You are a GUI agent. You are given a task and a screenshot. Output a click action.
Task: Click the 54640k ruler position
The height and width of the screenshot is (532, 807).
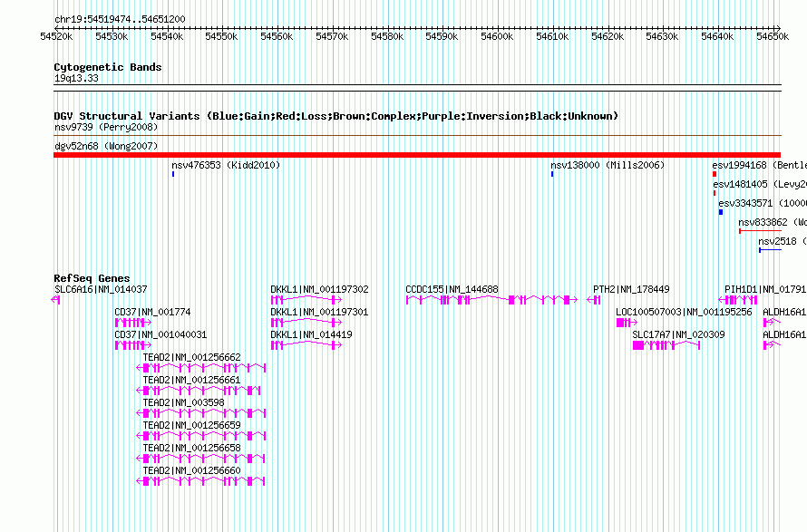[717, 37]
